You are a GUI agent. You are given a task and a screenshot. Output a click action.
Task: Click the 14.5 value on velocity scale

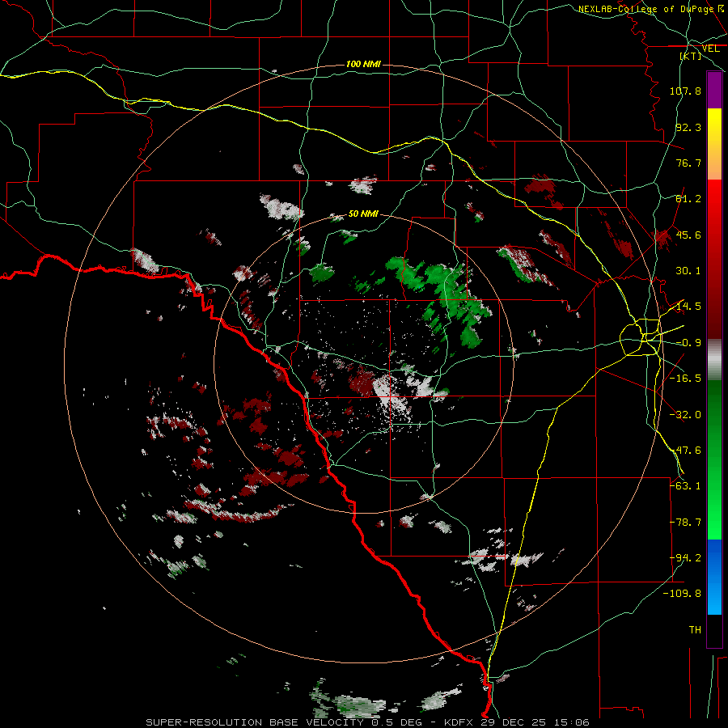point(688,307)
